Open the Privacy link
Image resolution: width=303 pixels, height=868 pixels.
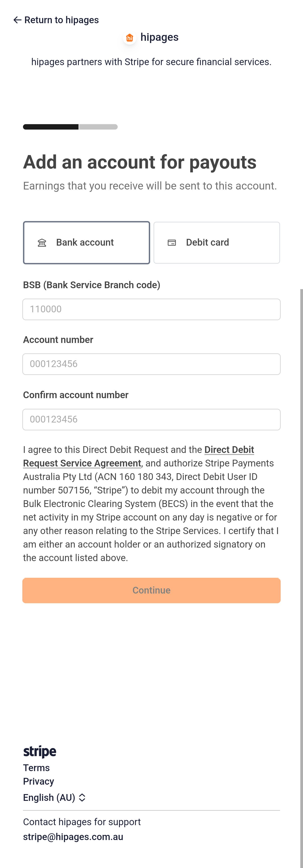pyautogui.click(x=38, y=781)
